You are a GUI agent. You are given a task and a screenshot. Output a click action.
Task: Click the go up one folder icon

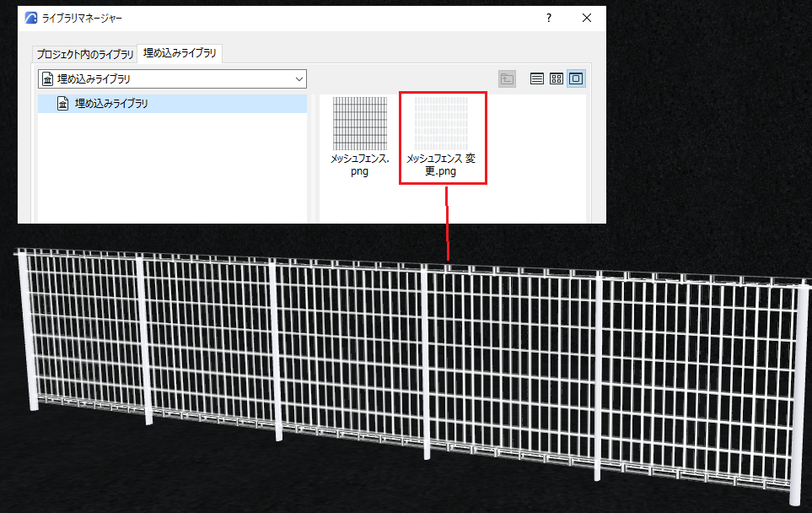pyautogui.click(x=507, y=78)
